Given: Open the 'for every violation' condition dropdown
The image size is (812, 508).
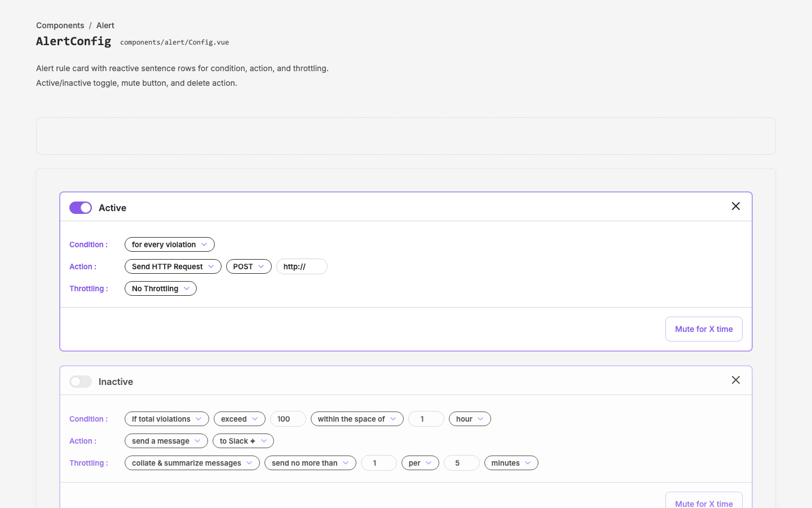Looking at the screenshot, I should pyautogui.click(x=170, y=244).
